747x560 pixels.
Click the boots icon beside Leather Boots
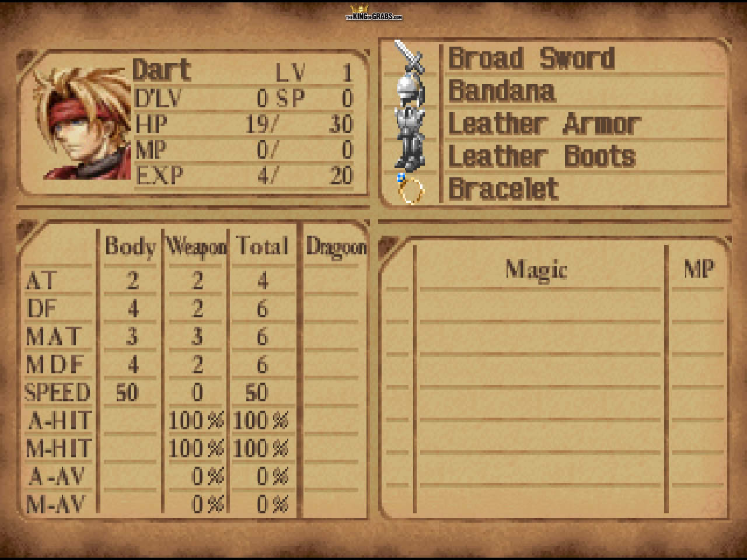411,155
